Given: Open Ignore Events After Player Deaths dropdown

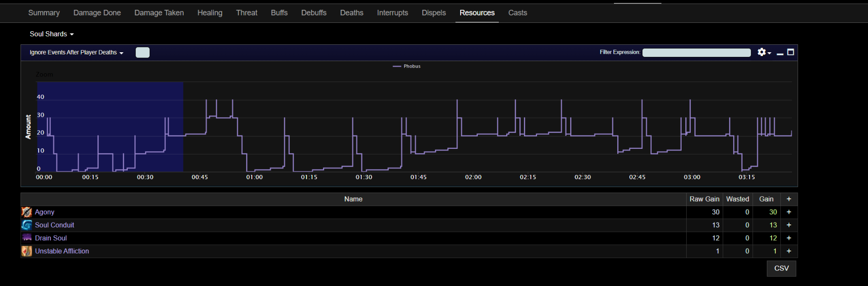Looking at the screenshot, I should [76, 52].
